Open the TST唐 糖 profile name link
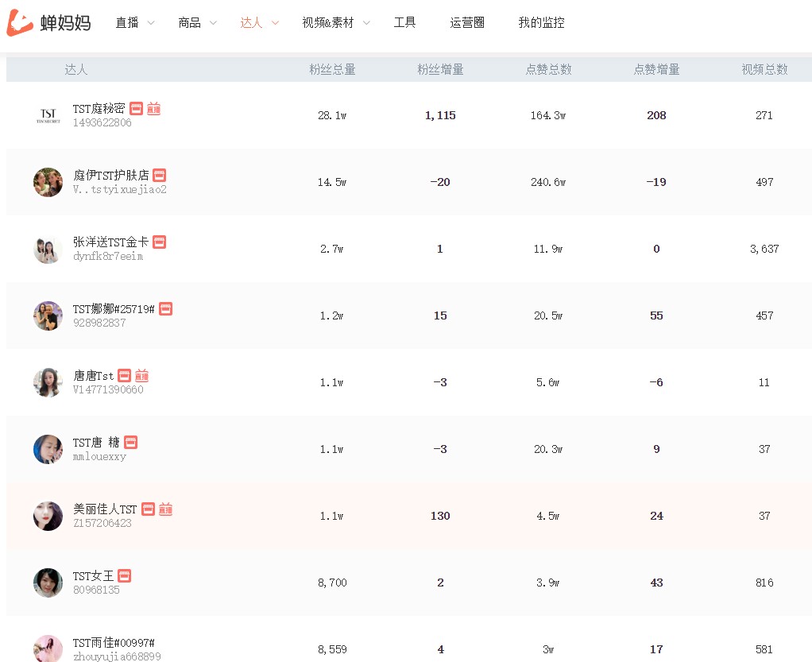 [x=96, y=443]
